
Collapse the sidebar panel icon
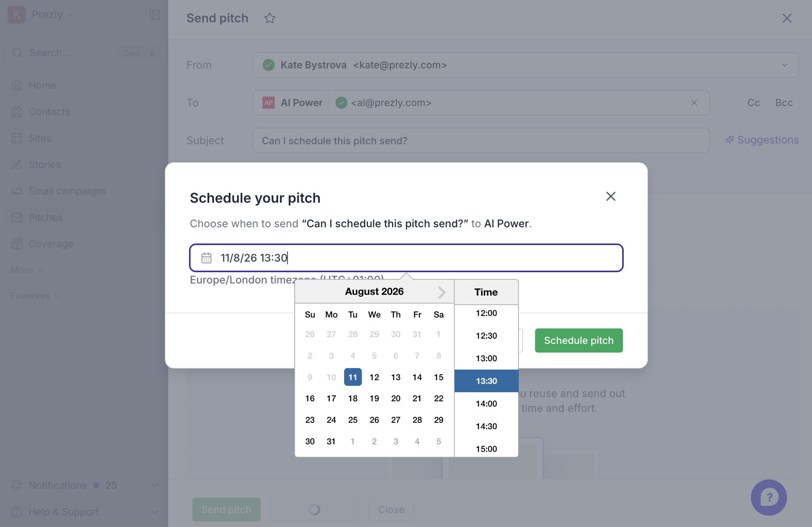[x=155, y=15]
